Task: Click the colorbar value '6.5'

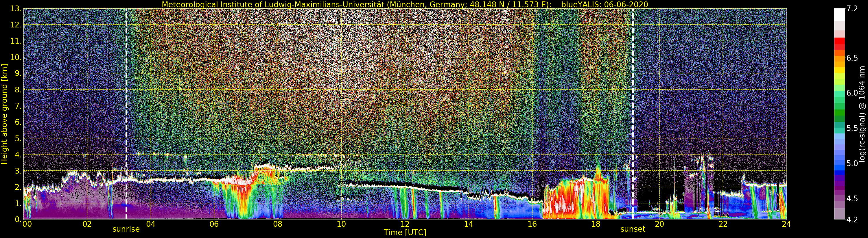Action: [852, 58]
